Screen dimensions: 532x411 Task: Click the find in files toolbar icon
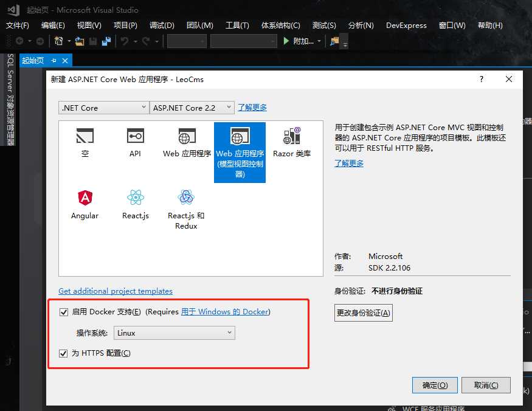tap(334, 41)
